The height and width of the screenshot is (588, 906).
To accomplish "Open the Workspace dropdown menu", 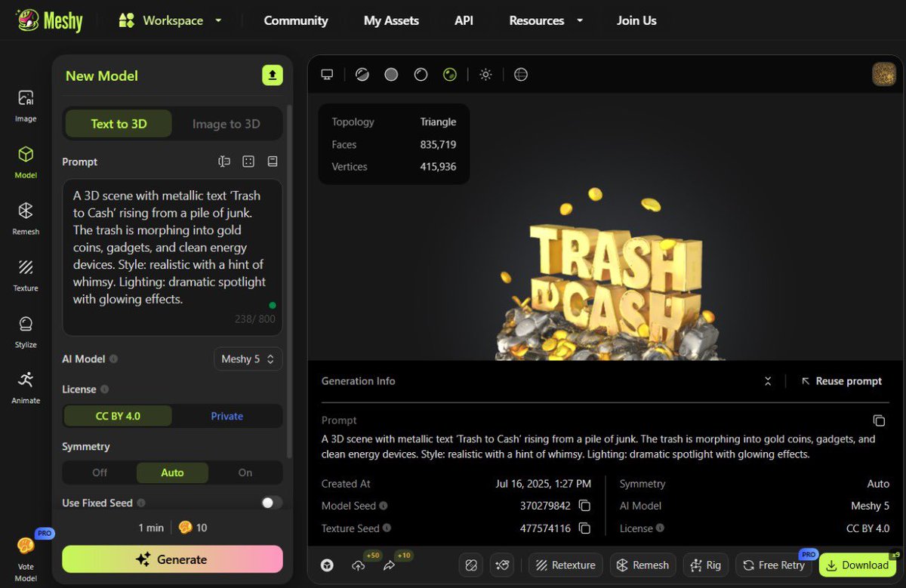I will click(171, 20).
